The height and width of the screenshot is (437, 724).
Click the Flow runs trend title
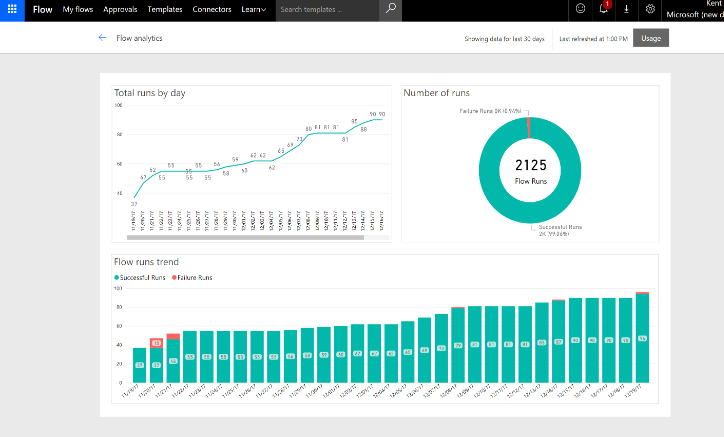tap(146, 262)
